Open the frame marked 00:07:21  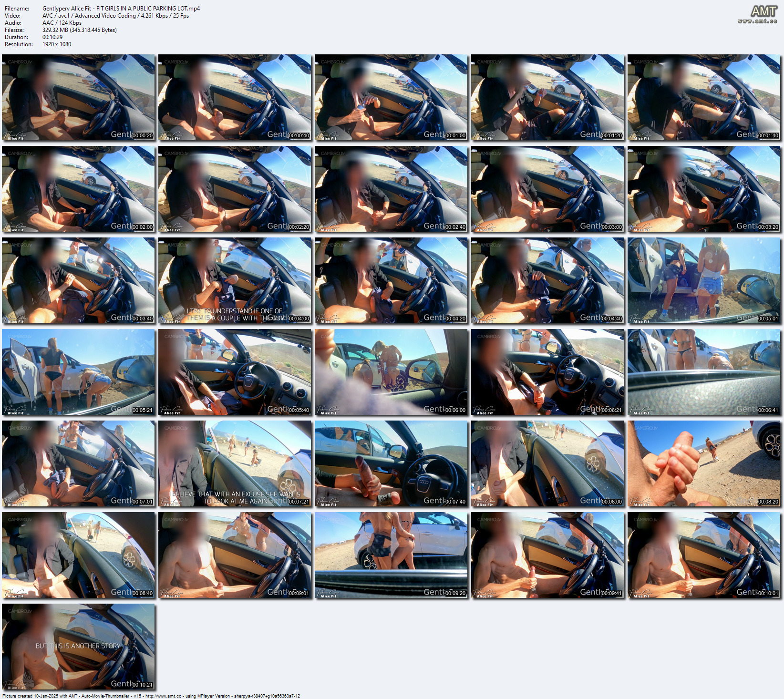point(235,463)
